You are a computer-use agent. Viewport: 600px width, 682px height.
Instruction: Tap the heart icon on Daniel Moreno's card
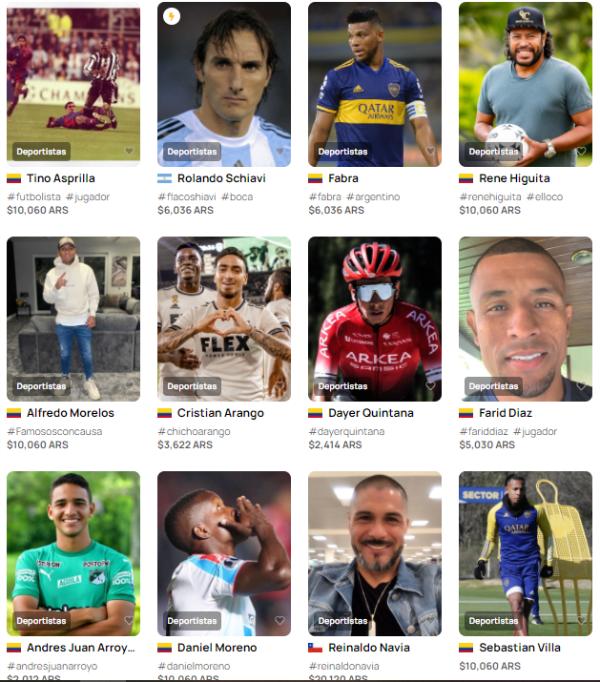coord(280,620)
